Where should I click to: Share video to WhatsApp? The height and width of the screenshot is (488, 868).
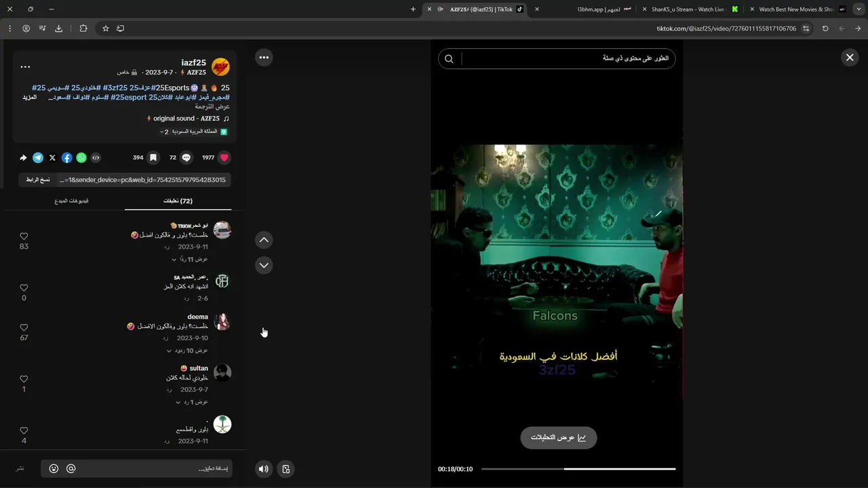point(81,157)
